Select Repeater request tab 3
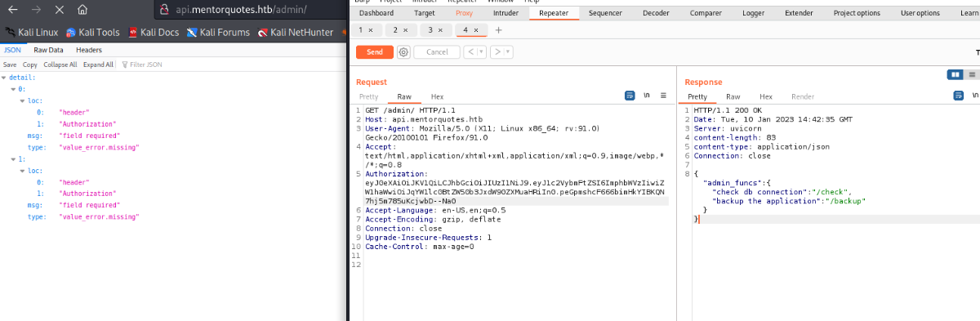980x321 pixels. (435, 29)
